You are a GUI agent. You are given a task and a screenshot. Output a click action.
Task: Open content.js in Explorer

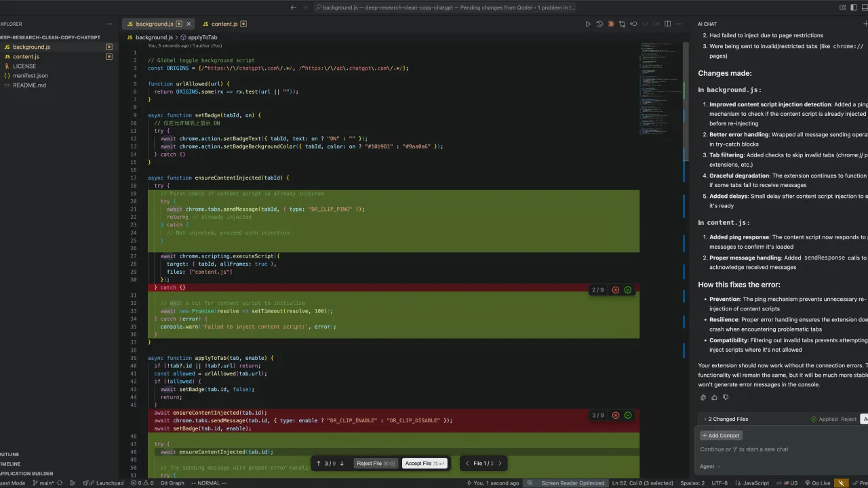pyautogui.click(x=26, y=56)
